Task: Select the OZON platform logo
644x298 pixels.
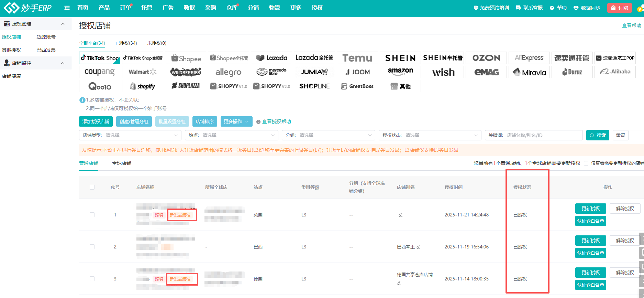Action: tap(486, 58)
